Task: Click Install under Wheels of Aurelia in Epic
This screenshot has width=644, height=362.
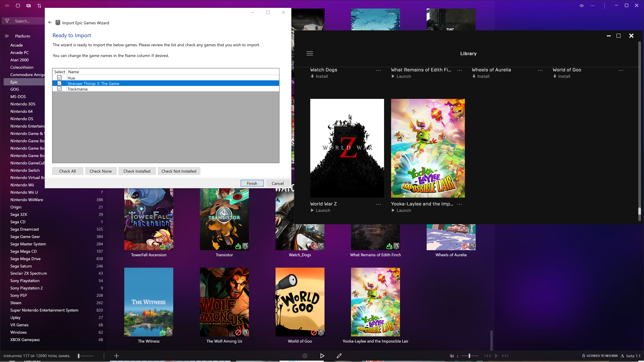Action: click(x=481, y=76)
